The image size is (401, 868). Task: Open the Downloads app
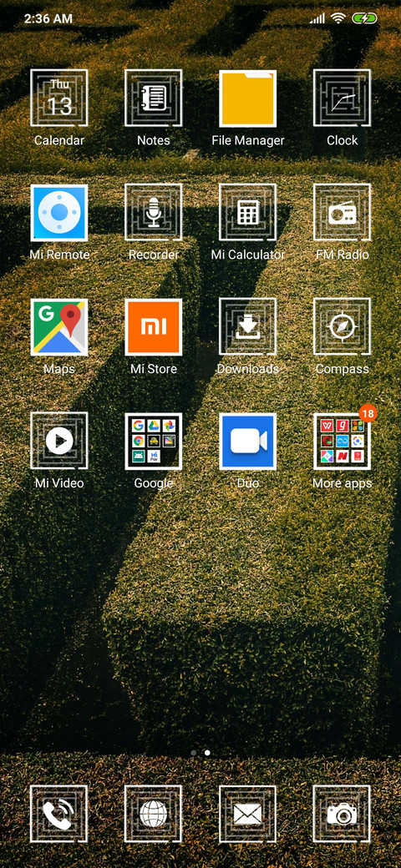click(247, 326)
